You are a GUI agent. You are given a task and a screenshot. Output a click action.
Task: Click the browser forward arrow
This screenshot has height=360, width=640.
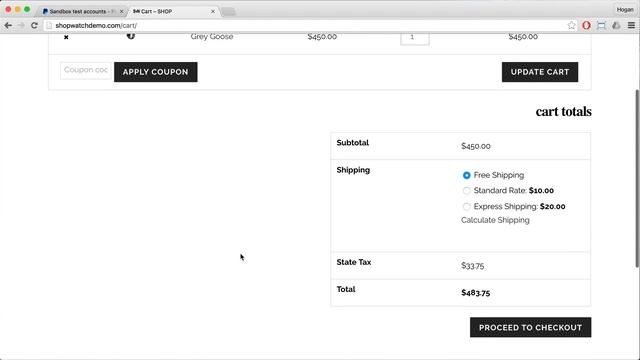pos(21,25)
